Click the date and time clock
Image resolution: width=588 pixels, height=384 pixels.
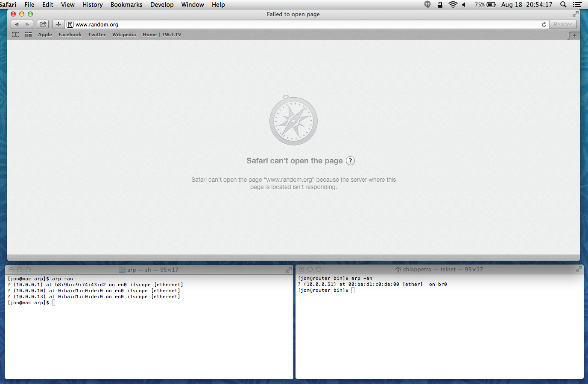click(527, 5)
